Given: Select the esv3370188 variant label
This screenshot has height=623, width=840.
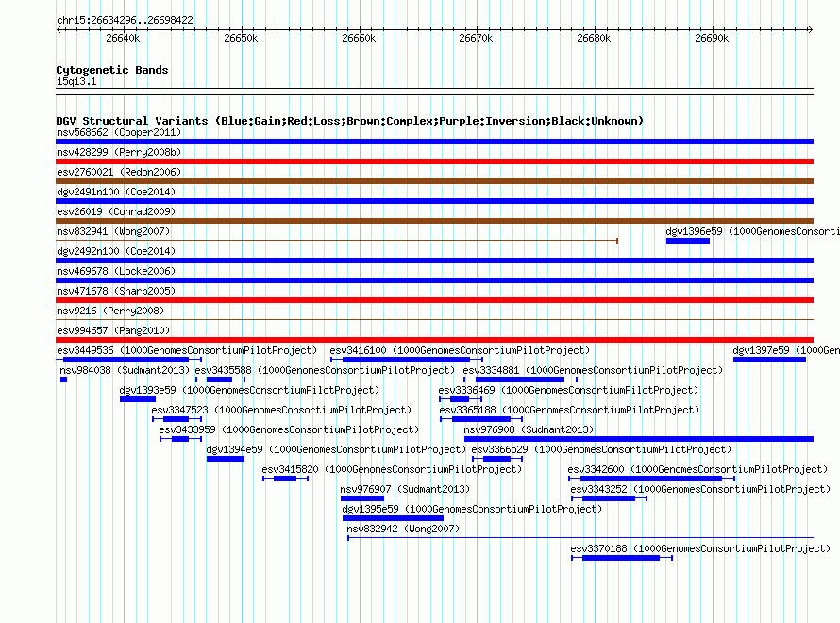Looking at the screenshot, I should 700,548.
